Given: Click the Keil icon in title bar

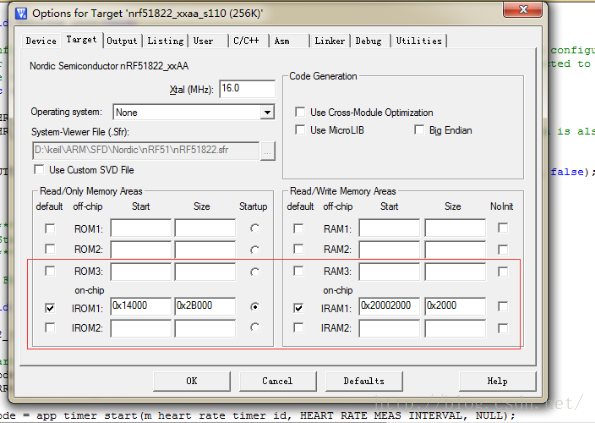Looking at the screenshot, I should click(x=21, y=14).
